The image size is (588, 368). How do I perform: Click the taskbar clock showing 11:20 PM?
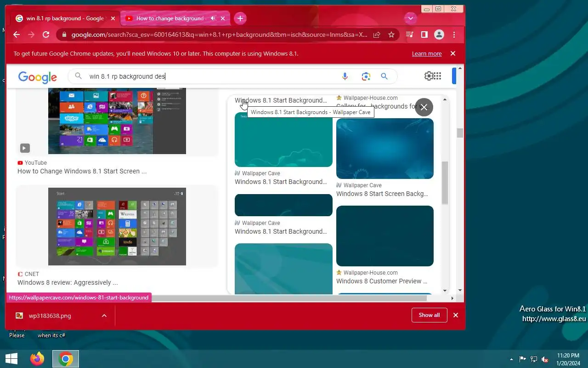point(568,359)
